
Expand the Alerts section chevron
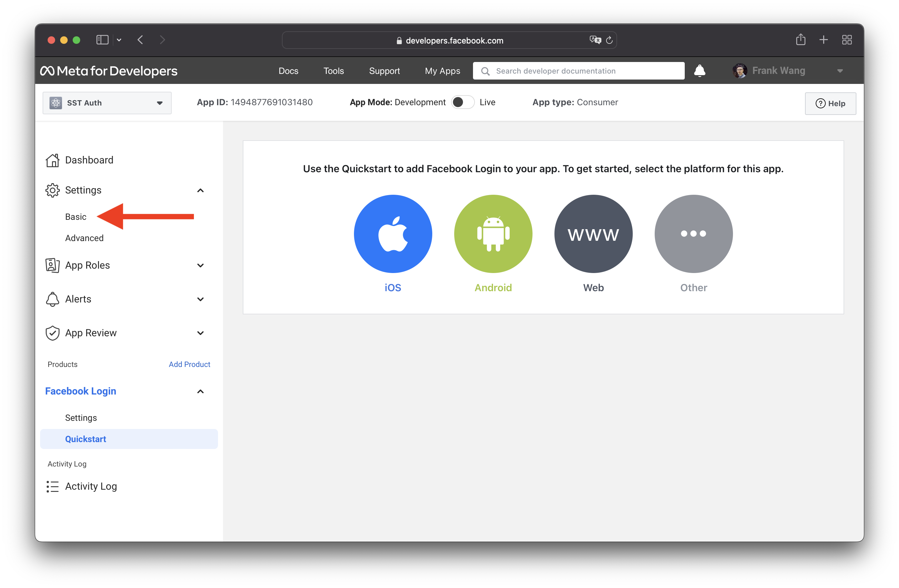200,299
